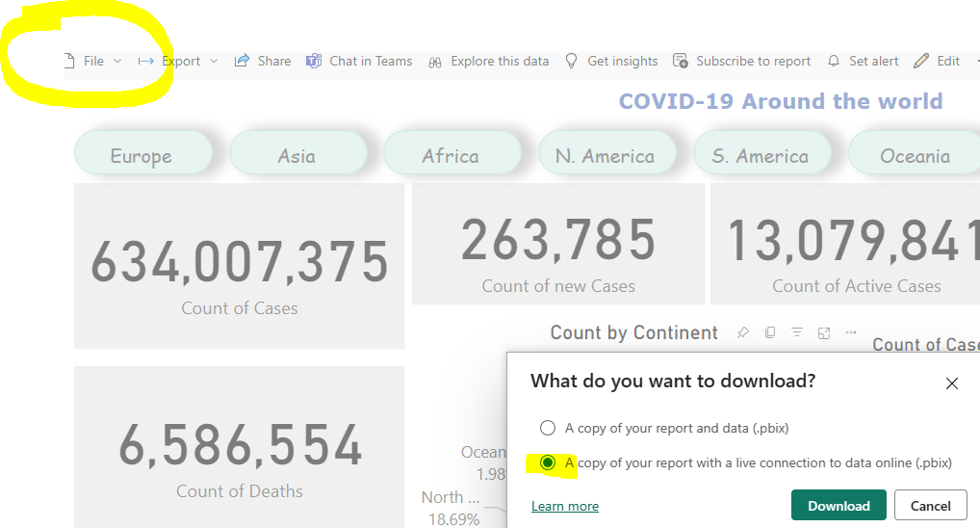Click the Teams logo icon
Screen dimensions: 980x528
[314, 61]
